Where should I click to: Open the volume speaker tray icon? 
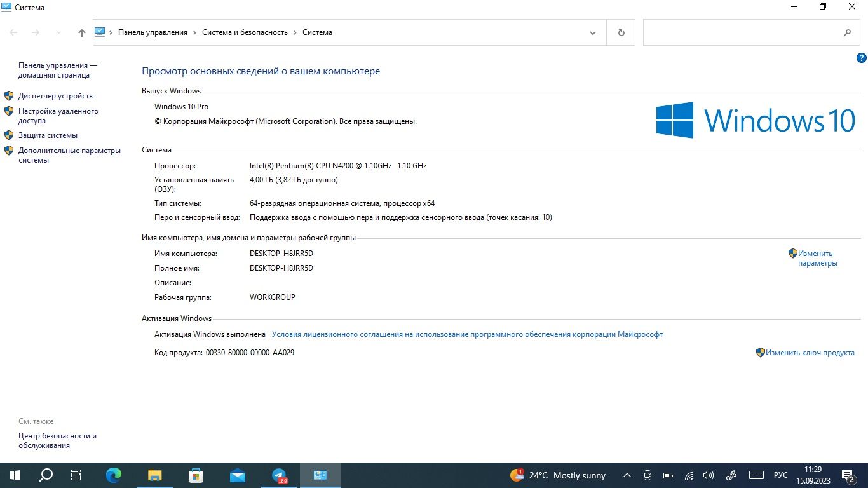click(709, 475)
